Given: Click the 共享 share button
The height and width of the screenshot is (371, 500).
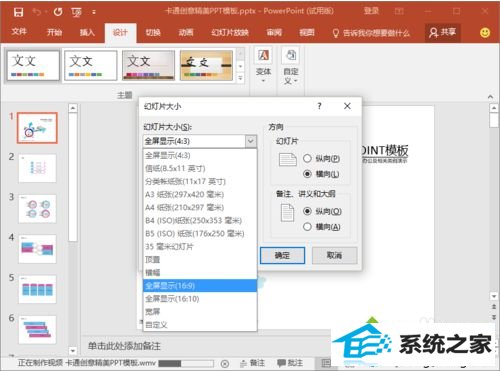Looking at the screenshot, I should click(443, 32).
